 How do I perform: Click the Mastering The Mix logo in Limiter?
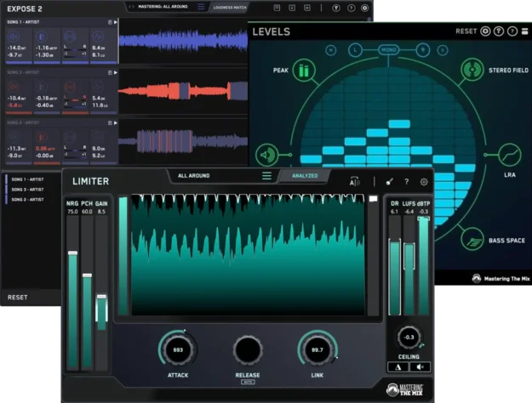(x=405, y=389)
